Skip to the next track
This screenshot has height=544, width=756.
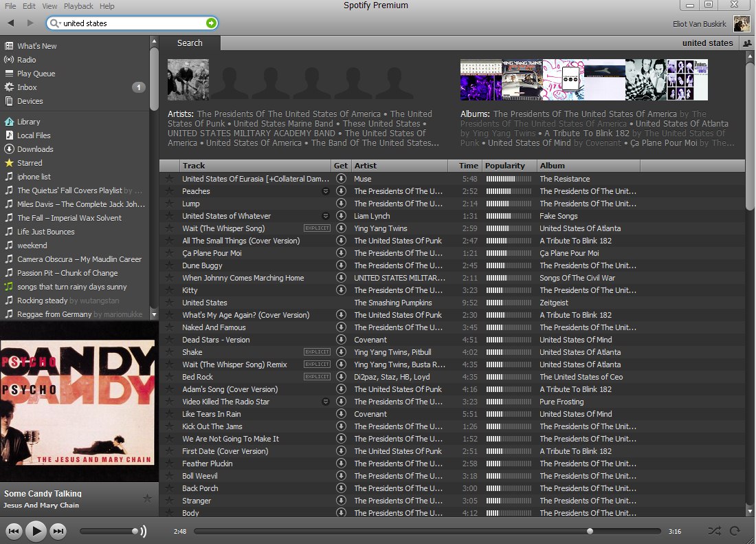click(x=58, y=531)
